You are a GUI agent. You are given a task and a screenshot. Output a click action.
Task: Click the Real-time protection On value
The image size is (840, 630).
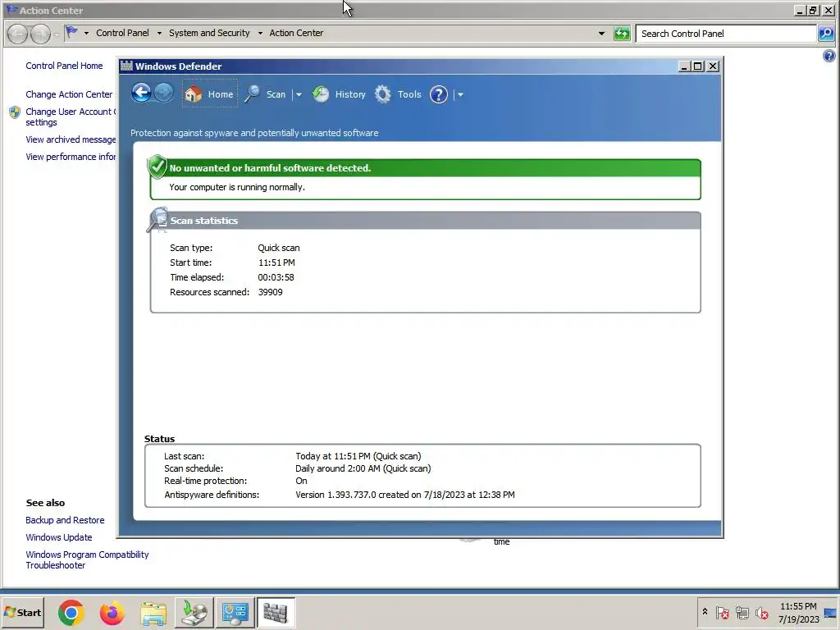(302, 481)
